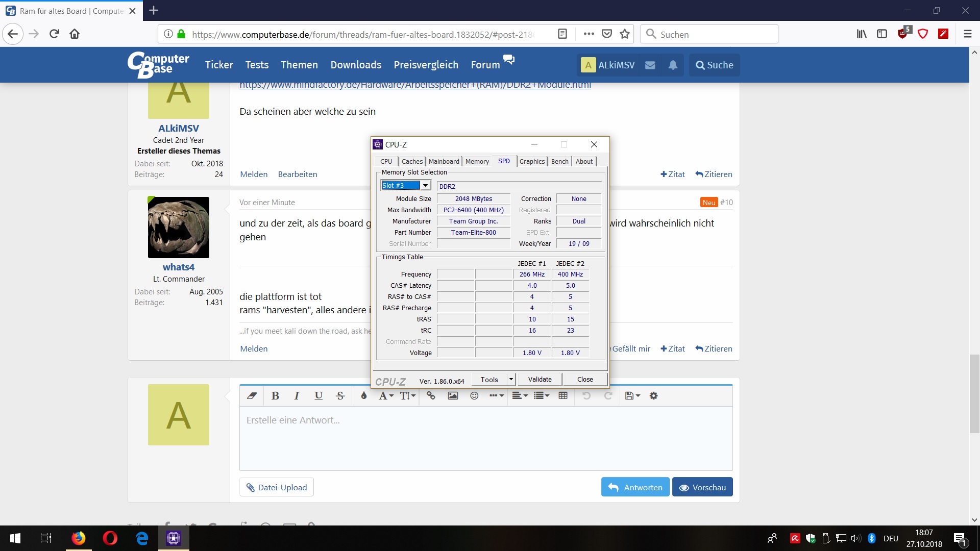
Task: Expand the Tools dropdown arrow in CPU-Z
Action: (x=511, y=380)
